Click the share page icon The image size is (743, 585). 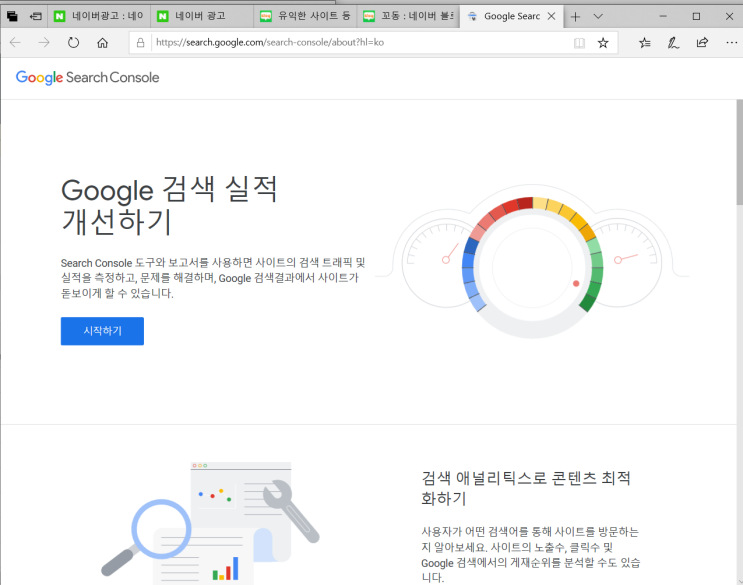[x=702, y=43]
